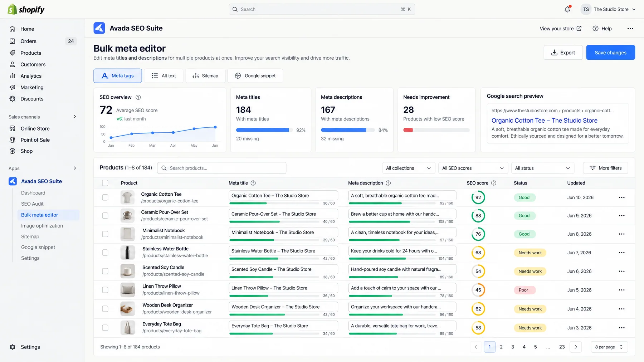
Task: Open the Google snippet tab
Action: pyautogui.click(x=255, y=76)
